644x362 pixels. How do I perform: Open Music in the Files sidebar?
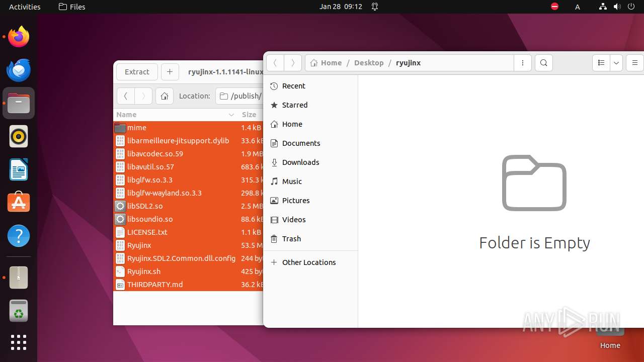point(311,182)
